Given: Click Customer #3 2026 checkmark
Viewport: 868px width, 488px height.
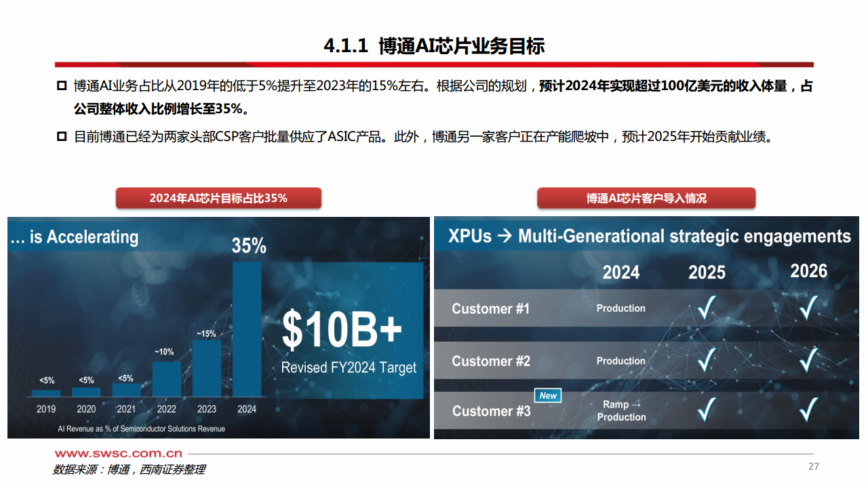Looking at the screenshot, I should point(808,409).
